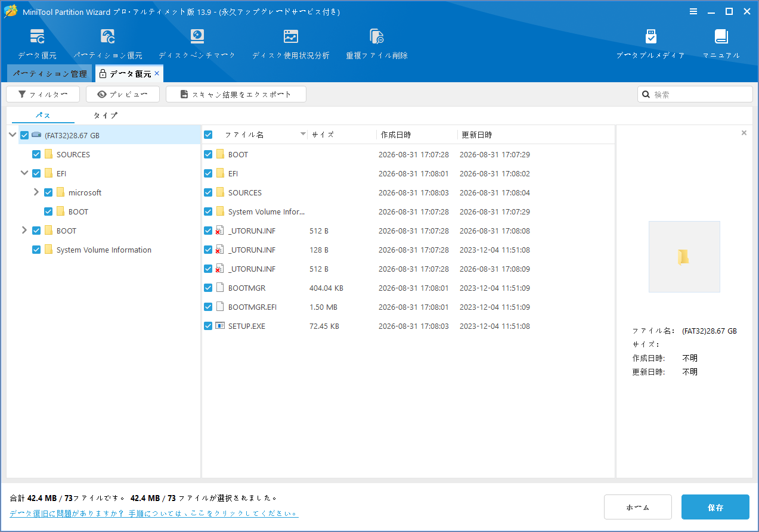
Task: Open the データ復元 toolbar icon
Action: [x=37, y=43]
